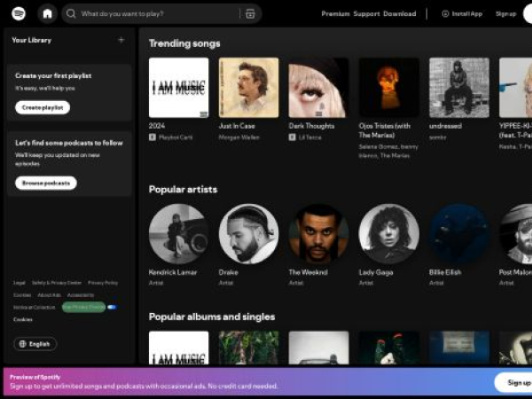Open Drake's artist photo
This screenshot has width=532, height=399.
[x=248, y=234]
